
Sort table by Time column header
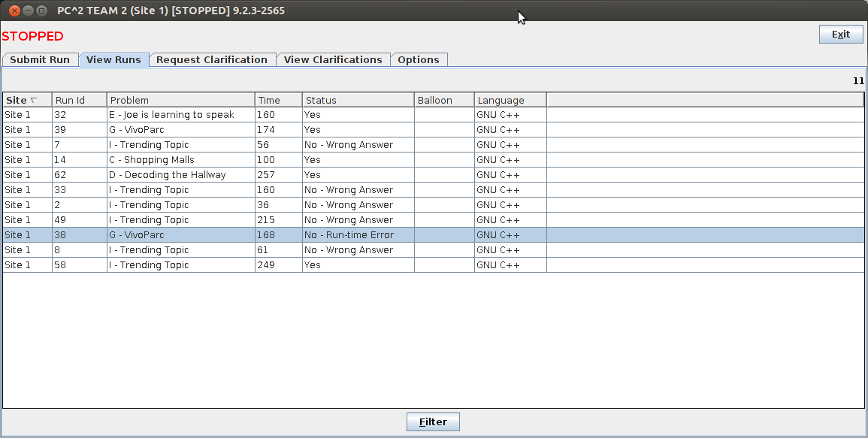point(278,100)
